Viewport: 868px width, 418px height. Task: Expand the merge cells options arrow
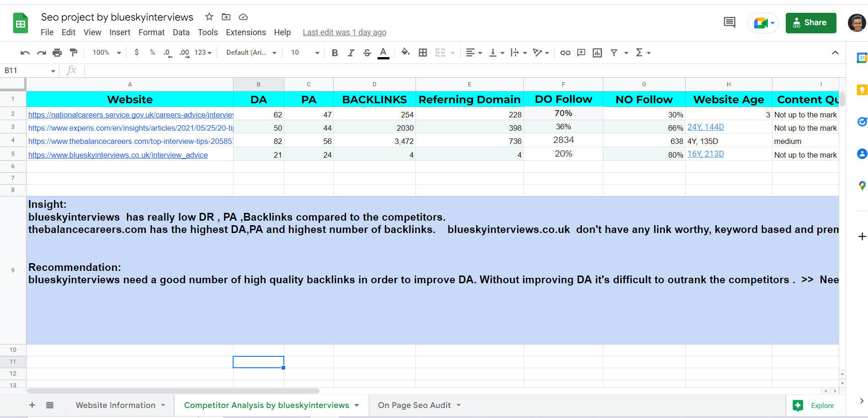(x=453, y=53)
